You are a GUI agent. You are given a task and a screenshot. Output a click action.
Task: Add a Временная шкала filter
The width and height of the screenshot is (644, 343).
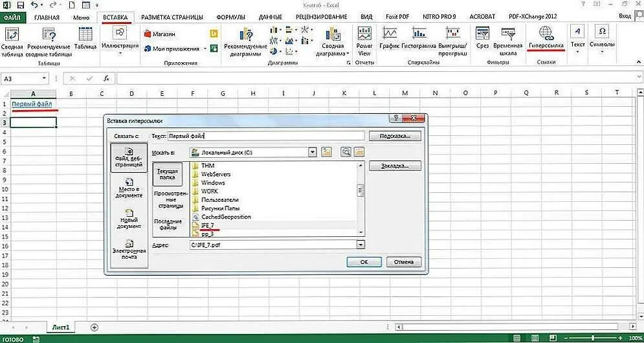coord(507,42)
